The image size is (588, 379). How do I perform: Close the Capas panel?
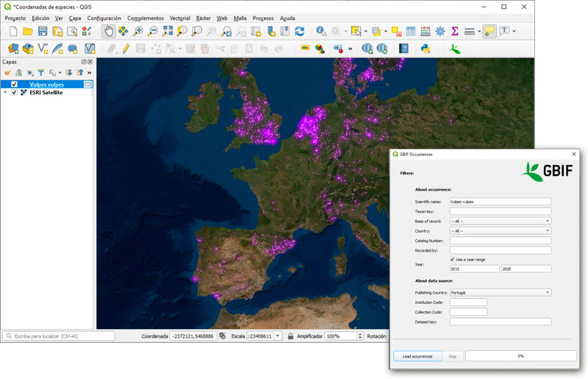(90, 62)
